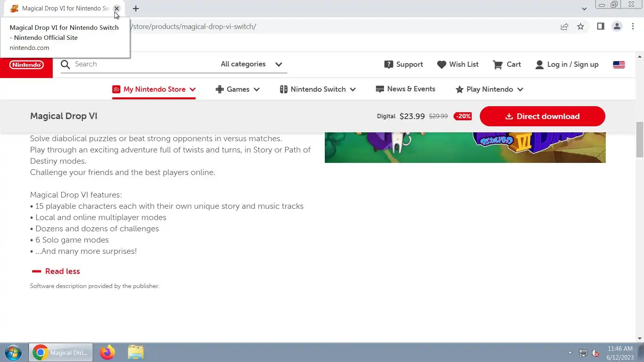Open News & Events
This screenshot has width=644, height=362.
[405, 89]
